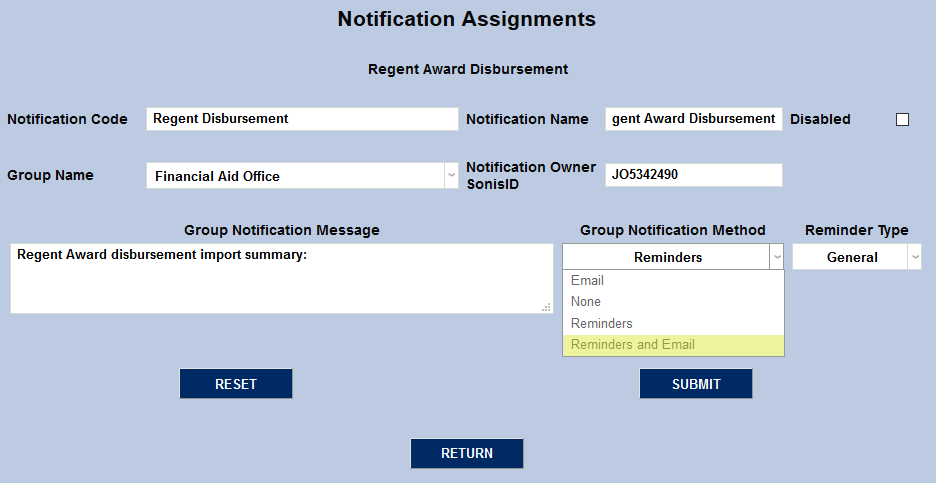Click the Notification Owner SonisID label

[x=531, y=176]
